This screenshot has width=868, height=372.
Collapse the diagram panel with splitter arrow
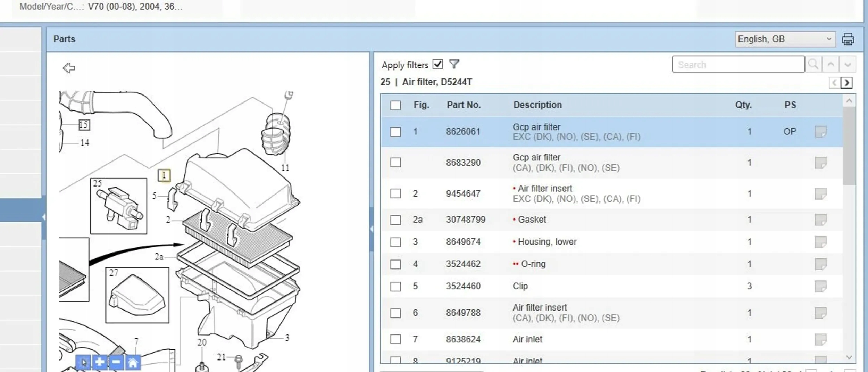click(372, 229)
